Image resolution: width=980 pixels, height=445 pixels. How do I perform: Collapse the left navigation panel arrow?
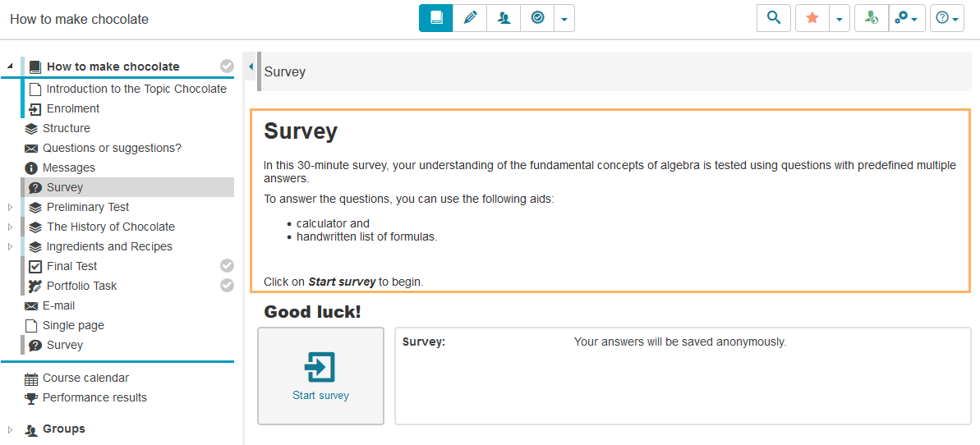251,67
